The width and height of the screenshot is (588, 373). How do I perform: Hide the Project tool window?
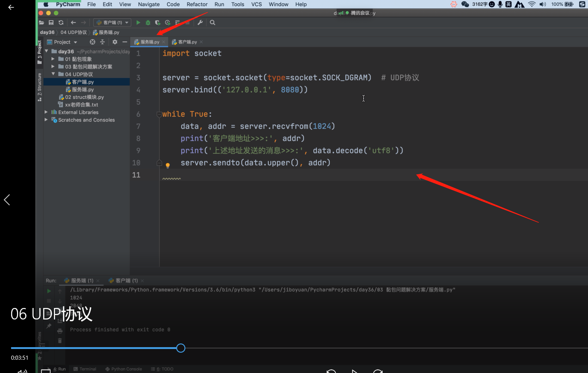pyautogui.click(x=125, y=42)
